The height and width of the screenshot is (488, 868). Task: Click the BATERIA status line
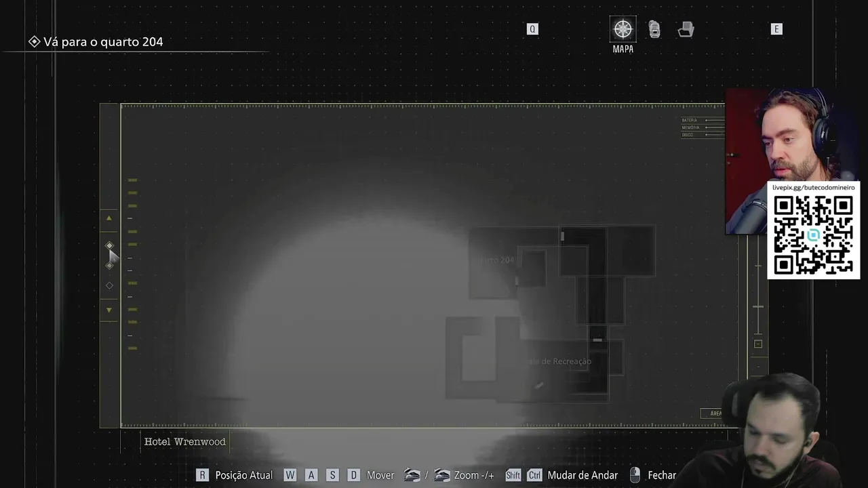(x=703, y=120)
